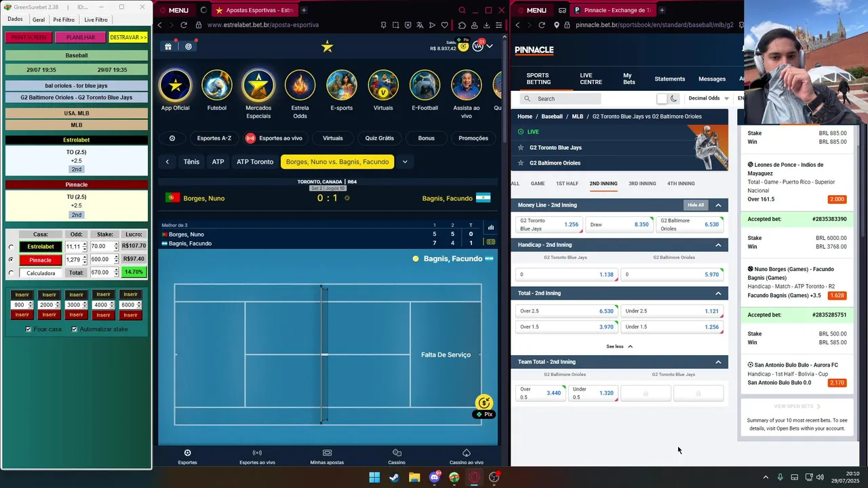Click See less under totals
The width and height of the screenshot is (868, 488).
point(619,346)
